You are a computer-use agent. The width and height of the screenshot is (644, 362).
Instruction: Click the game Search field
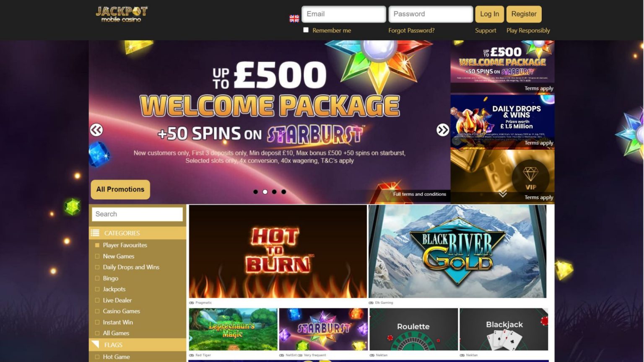click(x=137, y=214)
